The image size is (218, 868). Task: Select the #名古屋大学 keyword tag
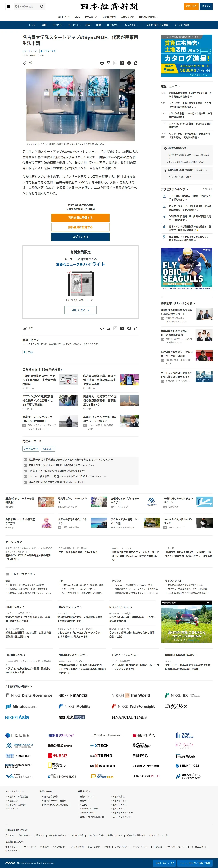31,449
